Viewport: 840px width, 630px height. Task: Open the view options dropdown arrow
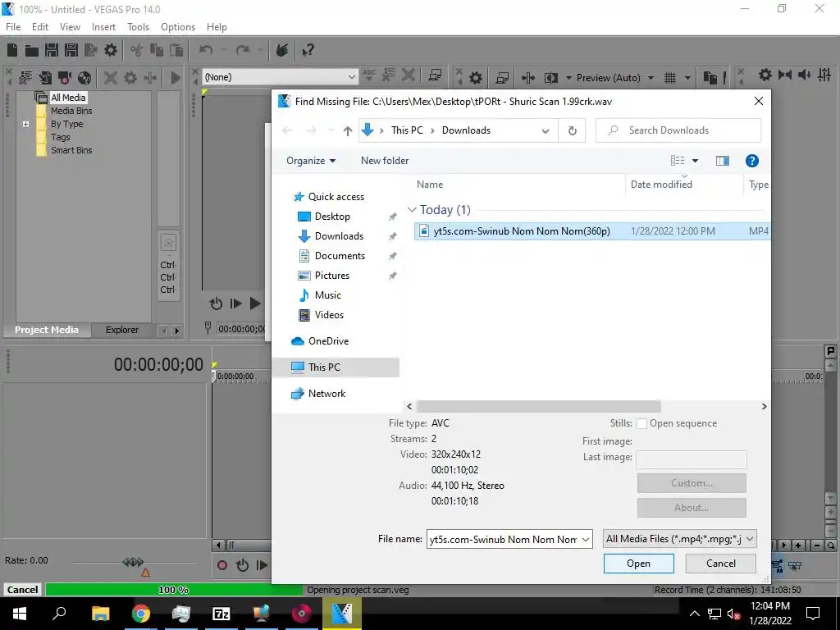[695, 161]
